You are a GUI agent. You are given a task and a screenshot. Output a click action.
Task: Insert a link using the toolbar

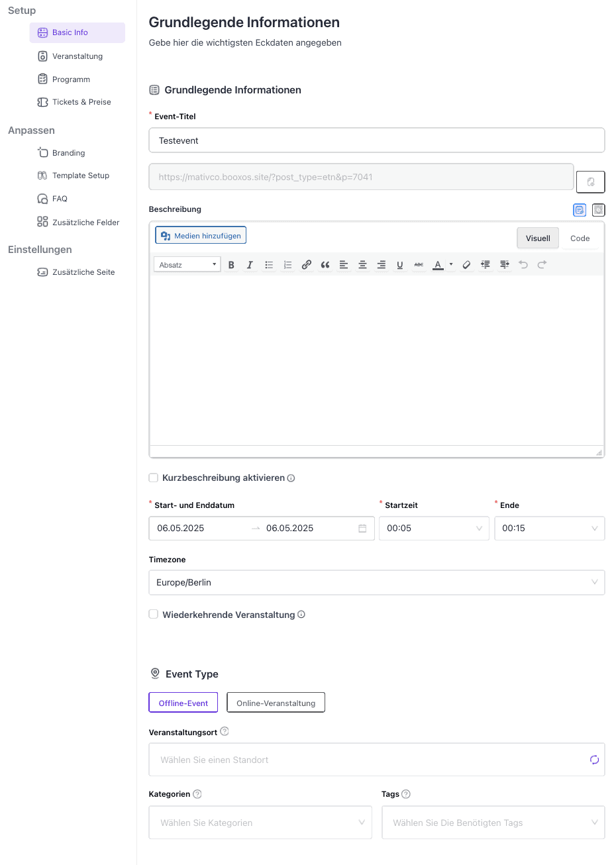306,265
